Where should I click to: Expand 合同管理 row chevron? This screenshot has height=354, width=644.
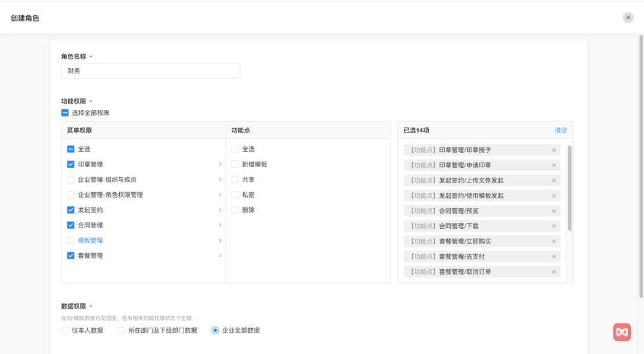pyautogui.click(x=220, y=225)
